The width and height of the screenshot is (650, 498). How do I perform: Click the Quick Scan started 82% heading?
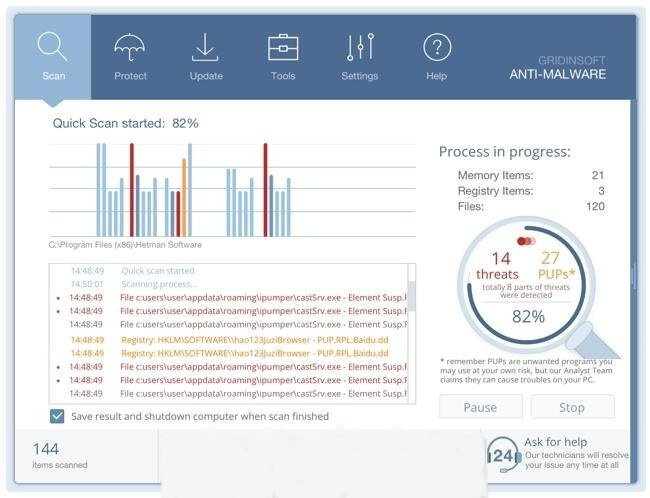(126, 123)
